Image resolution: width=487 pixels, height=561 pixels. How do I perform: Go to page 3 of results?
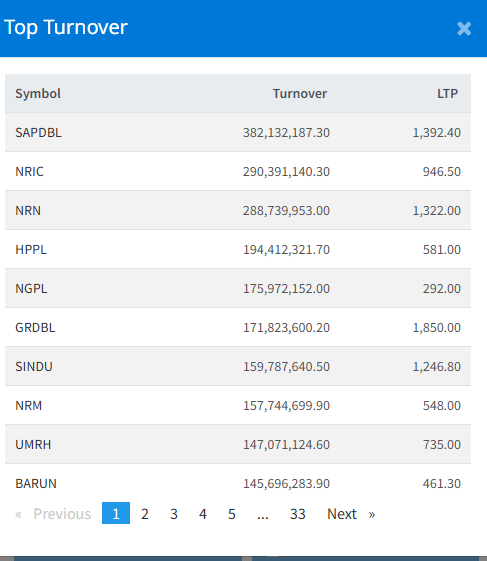pyautogui.click(x=174, y=514)
